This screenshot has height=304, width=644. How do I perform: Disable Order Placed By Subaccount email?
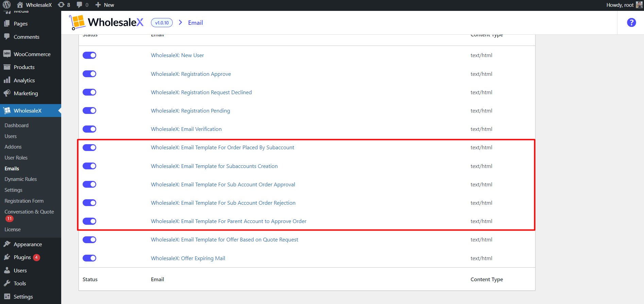coord(89,147)
